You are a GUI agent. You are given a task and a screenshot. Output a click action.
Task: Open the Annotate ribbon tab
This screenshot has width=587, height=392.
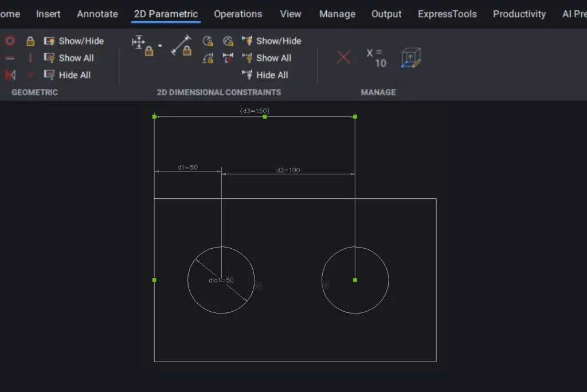coord(97,14)
